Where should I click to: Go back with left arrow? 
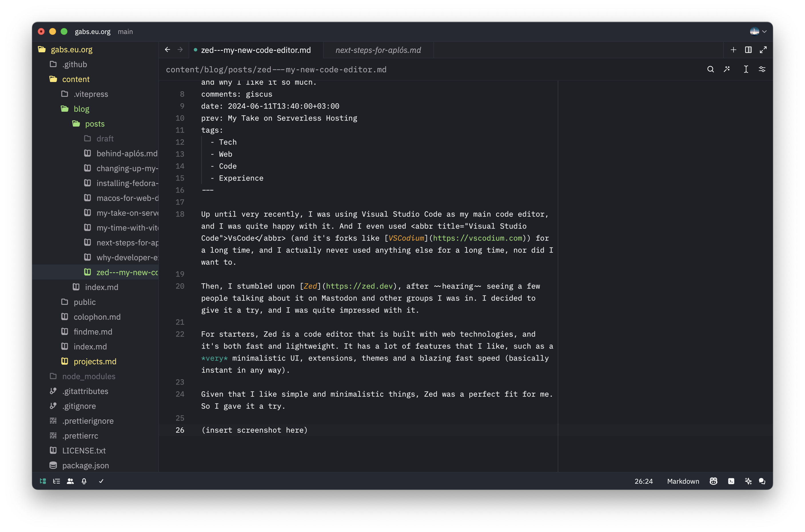[167, 50]
